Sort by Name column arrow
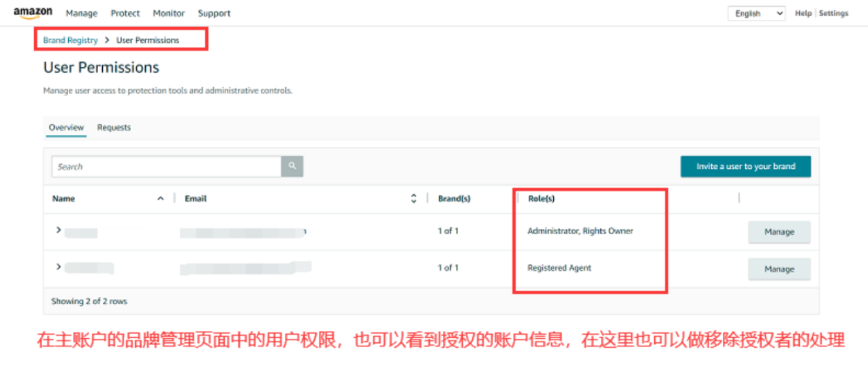Image resolution: width=868 pixels, height=371 pixels. point(161,199)
